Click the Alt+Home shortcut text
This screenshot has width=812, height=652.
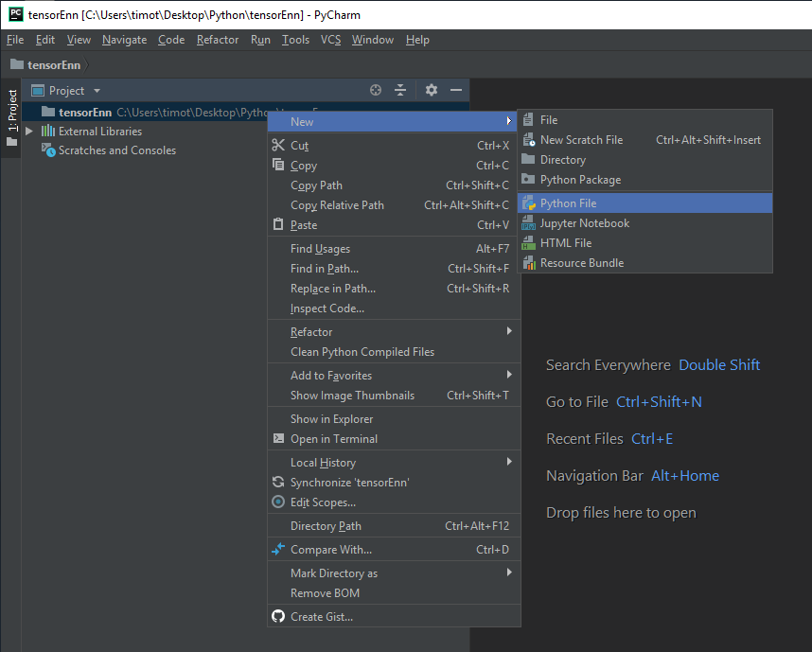685,475
